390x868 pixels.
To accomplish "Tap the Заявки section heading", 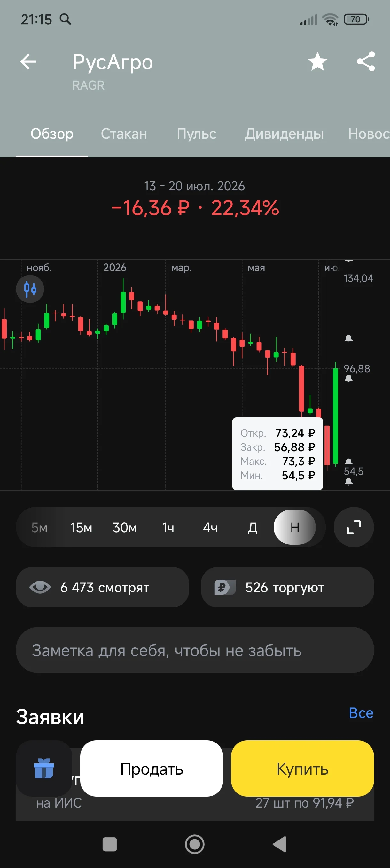I will [x=50, y=717].
